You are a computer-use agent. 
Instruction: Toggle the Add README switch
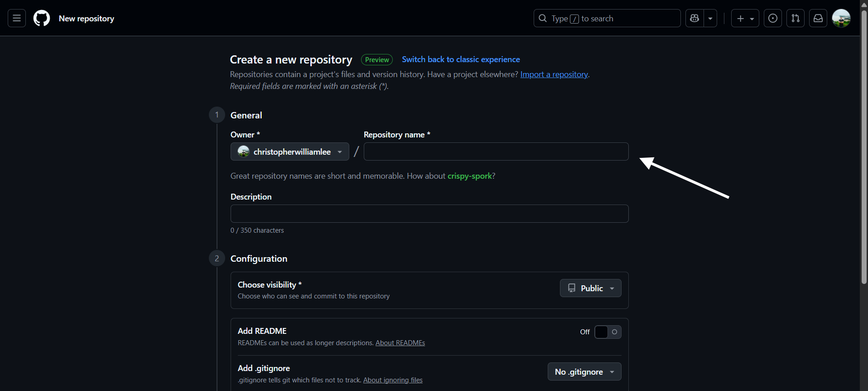(608, 332)
